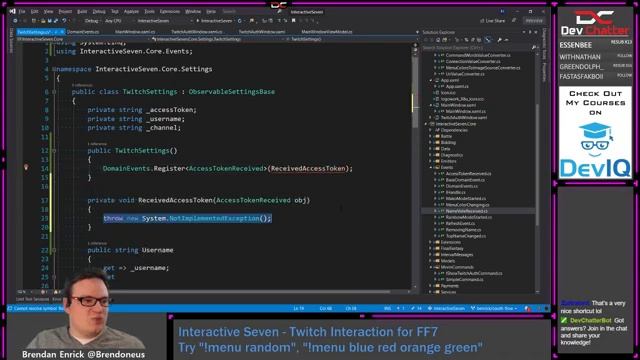This screenshot has height=360, width=640.
Task: Click the git branch selector in status bar
Action: (494, 309)
